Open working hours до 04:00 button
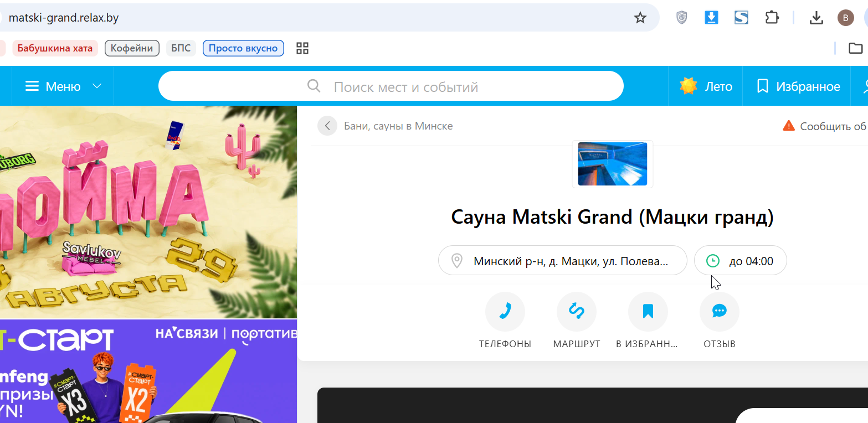868x423 pixels. coord(741,260)
